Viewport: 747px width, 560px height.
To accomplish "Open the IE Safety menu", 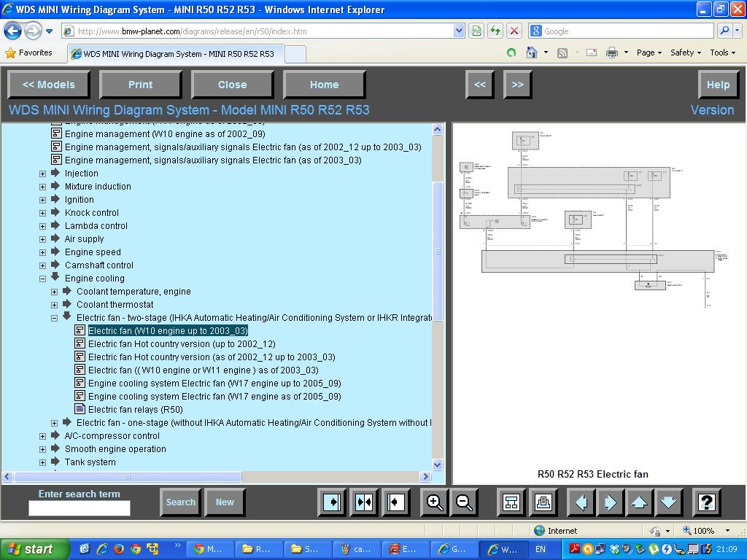I will click(x=685, y=52).
